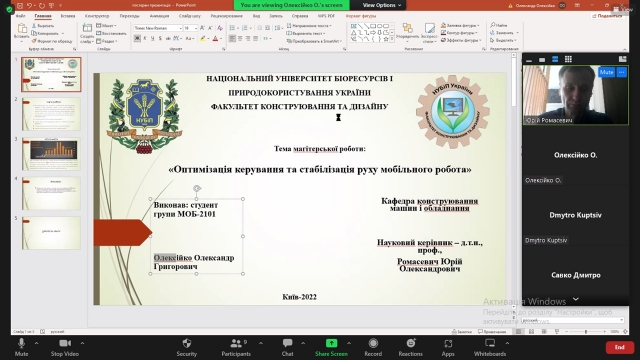Expand Share Screen options arrow
This screenshot has width=640, height=360.
tap(349, 343)
